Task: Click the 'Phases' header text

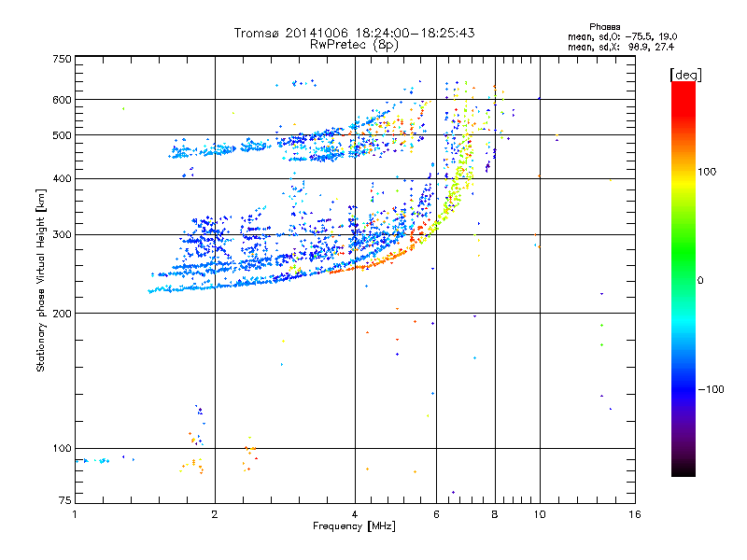Action: tap(604, 27)
